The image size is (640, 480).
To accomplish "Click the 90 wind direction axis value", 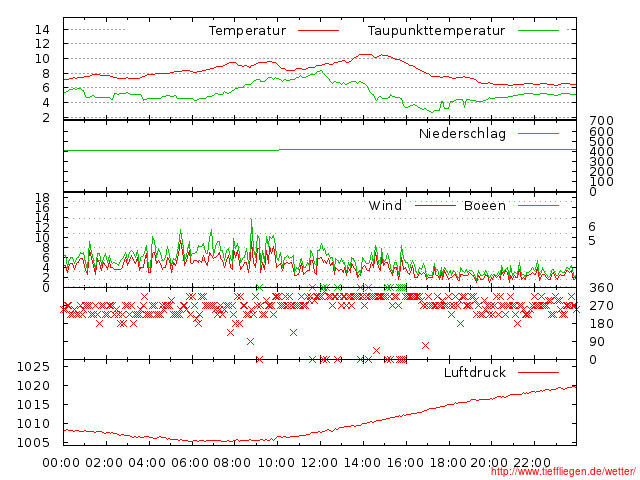I will coord(597,342).
